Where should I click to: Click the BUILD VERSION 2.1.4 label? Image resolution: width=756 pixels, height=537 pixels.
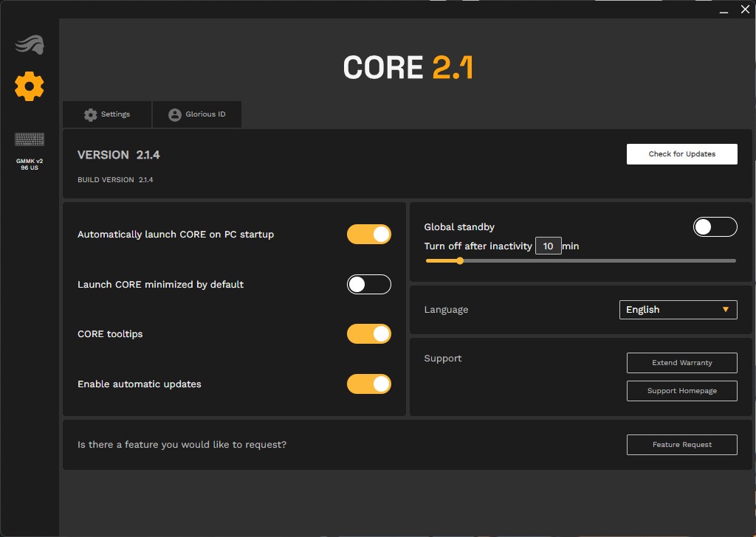(x=115, y=180)
